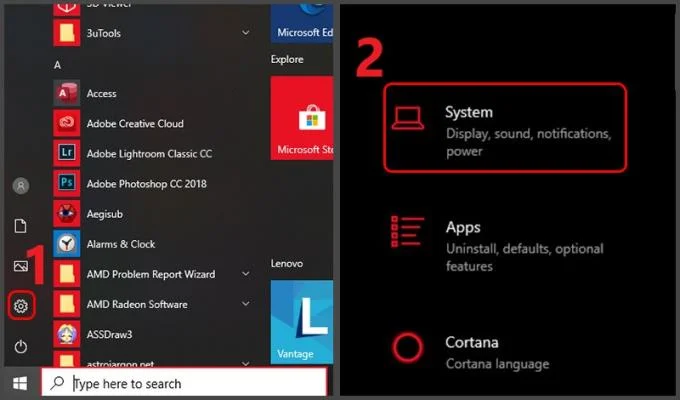Image resolution: width=680 pixels, height=400 pixels.
Task: Open the Lenovo Vantage tile
Action: [302, 322]
